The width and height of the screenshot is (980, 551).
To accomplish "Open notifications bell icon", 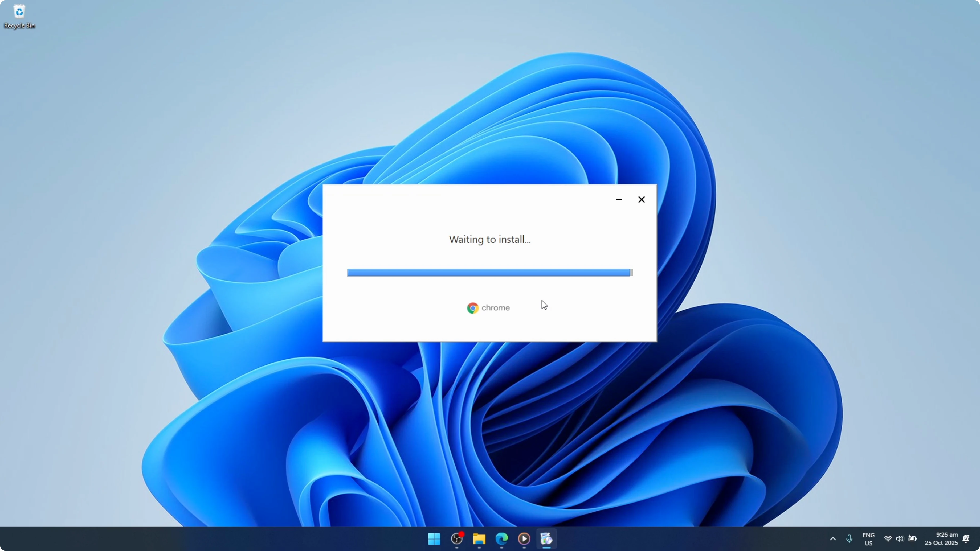I will coord(966,538).
